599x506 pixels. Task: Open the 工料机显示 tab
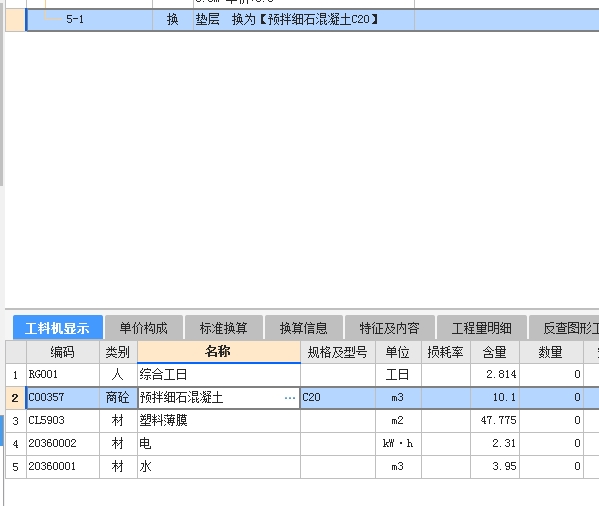coord(58,328)
